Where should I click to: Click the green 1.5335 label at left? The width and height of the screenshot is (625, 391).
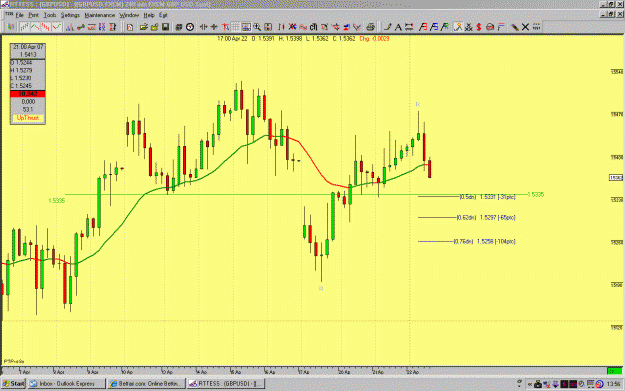click(x=57, y=201)
